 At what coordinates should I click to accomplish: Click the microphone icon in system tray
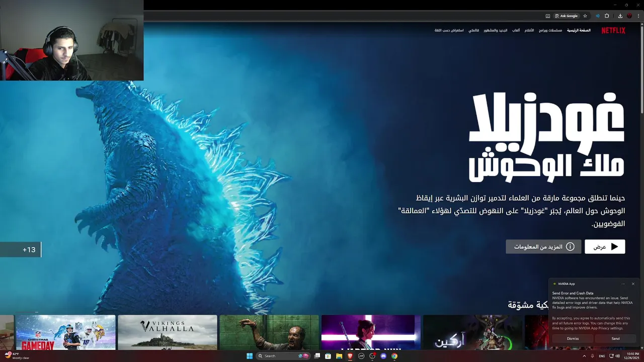[593, 356]
